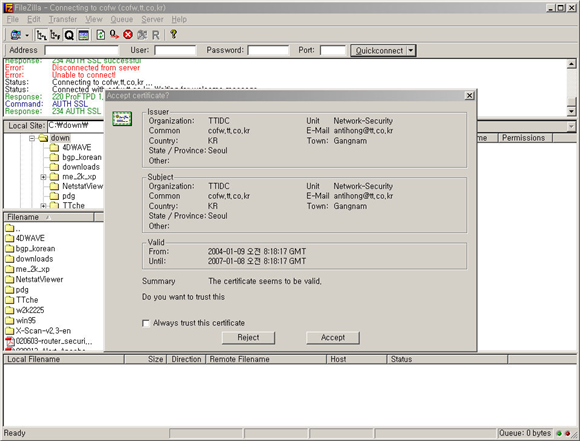The height and width of the screenshot is (441, 580).
Task: Focus the Address input field
Action: click(x=81, y=50)
